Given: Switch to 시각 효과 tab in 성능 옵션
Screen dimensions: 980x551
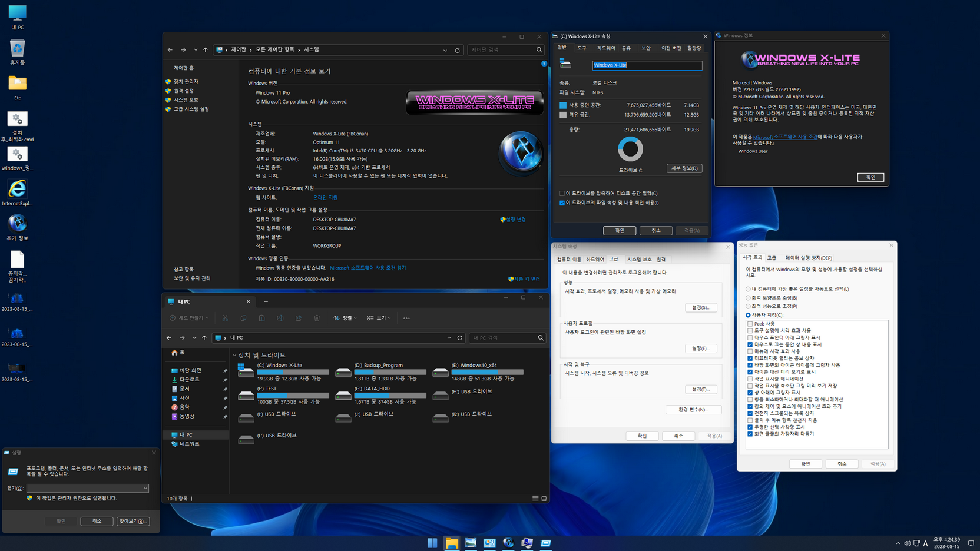Looking at the screenshot, I should (752, 257).
